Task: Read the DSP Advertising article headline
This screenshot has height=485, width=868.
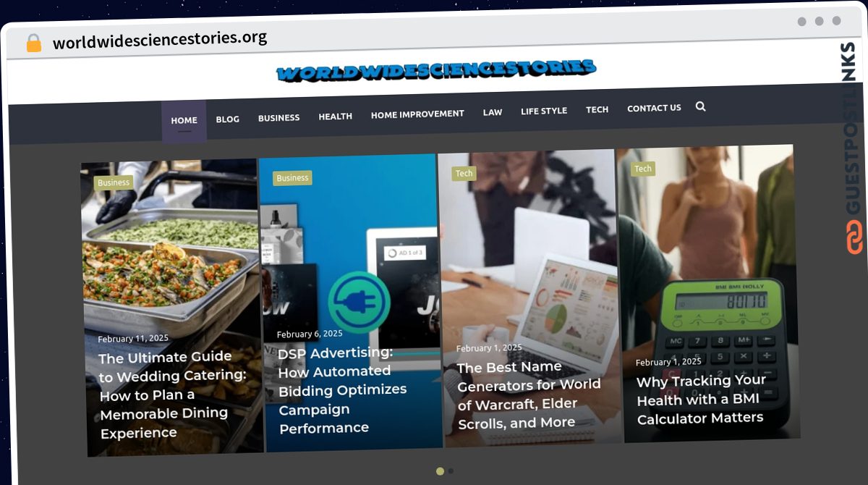Action: (x=343, y=390)
